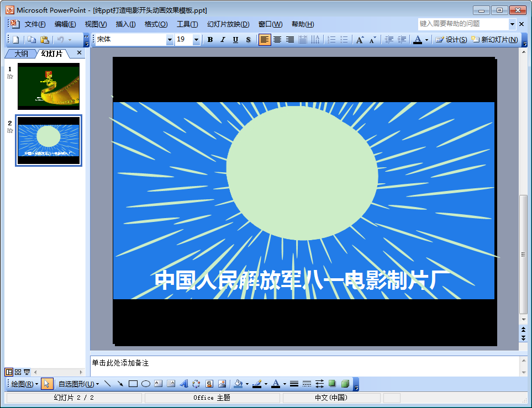Toggle text shadow formatting
The image size is (532, 408).
coord(249,40)
